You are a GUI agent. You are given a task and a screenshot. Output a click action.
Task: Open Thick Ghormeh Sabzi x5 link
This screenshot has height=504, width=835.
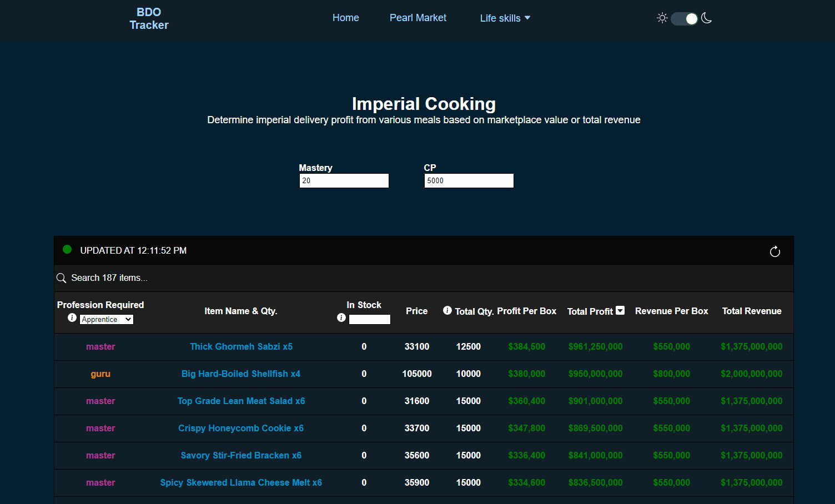(241, 346)
